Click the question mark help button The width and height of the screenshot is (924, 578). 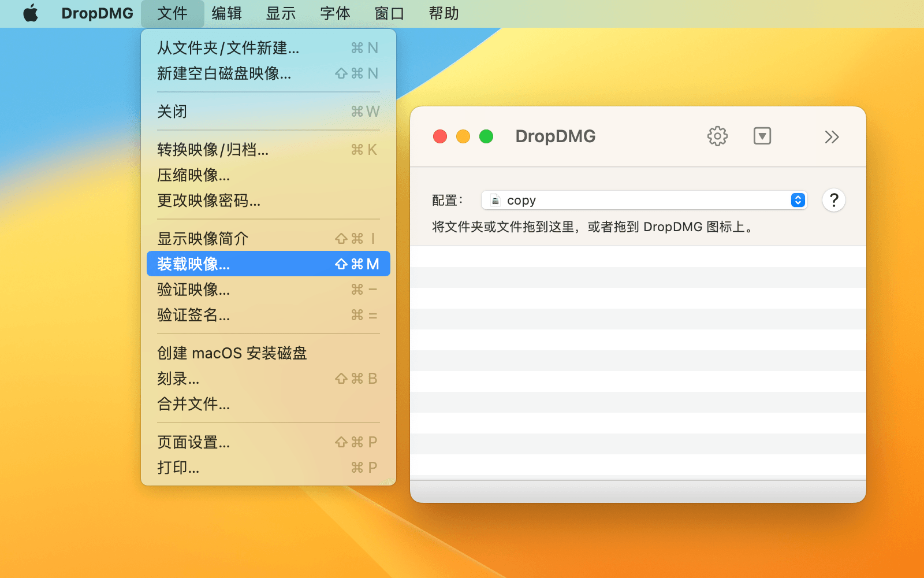(x=833, y=201)
